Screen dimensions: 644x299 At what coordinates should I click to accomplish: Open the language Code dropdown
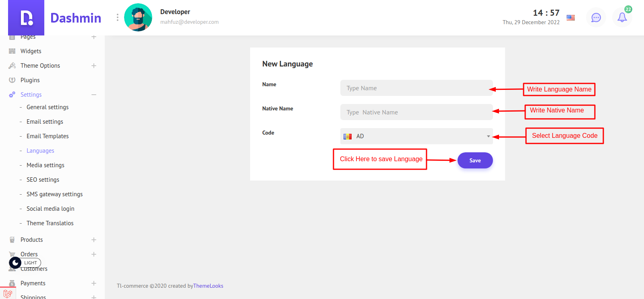coord(416,136)
